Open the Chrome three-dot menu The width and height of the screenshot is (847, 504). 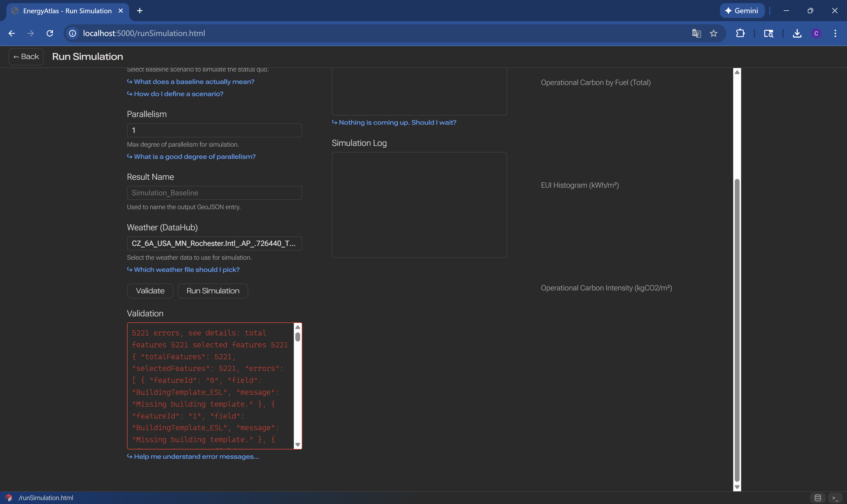835,33
